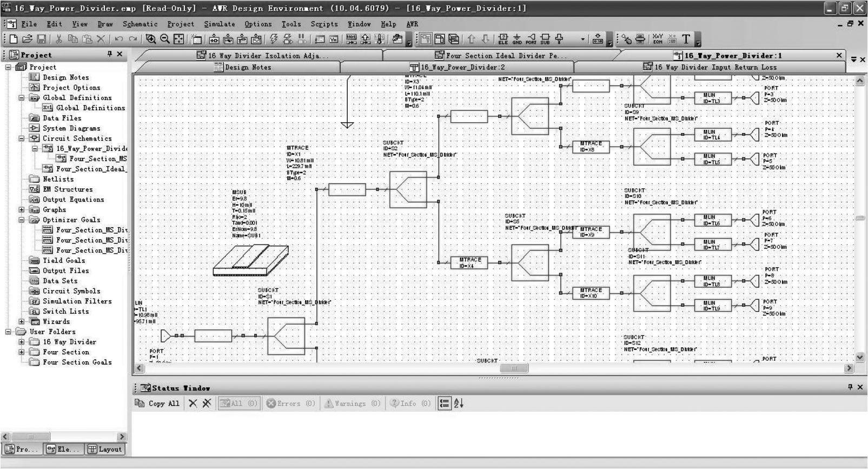Insert a GND ground element
Viewport: 868px width, 469px height.
[517, 39]
